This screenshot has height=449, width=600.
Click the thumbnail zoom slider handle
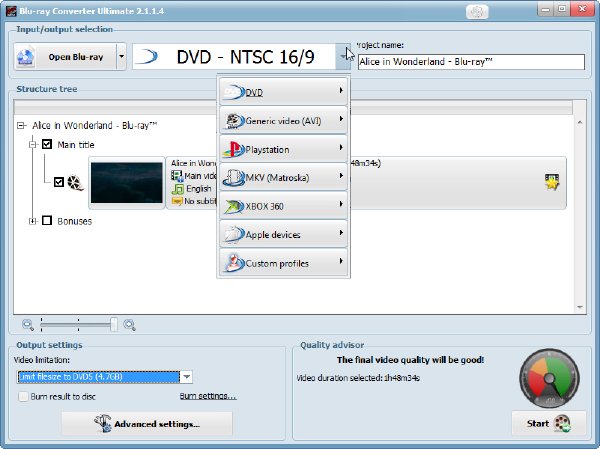click(x=114, y=325)
